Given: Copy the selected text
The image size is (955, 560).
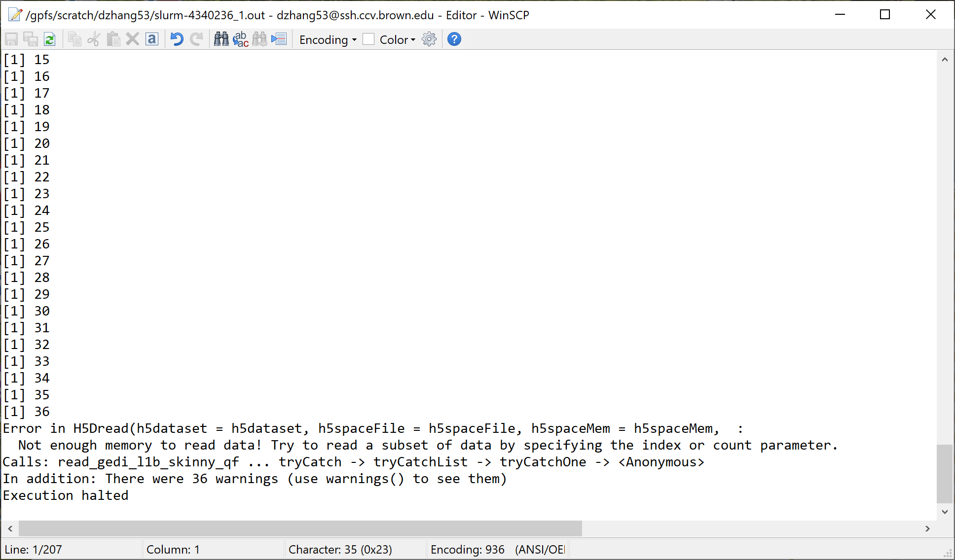Looking at the screenshot, I should coord(75,39).
